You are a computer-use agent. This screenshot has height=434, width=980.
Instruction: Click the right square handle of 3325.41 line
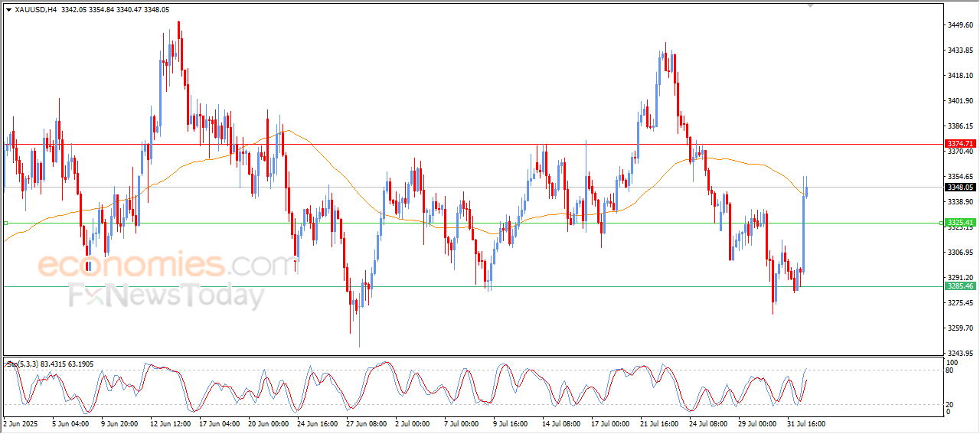(941, 223)
